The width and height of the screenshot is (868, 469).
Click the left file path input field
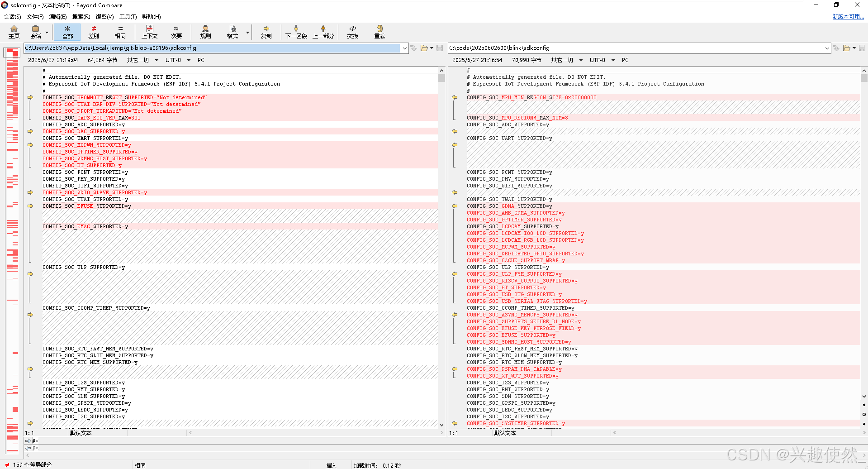pos(212,48)
